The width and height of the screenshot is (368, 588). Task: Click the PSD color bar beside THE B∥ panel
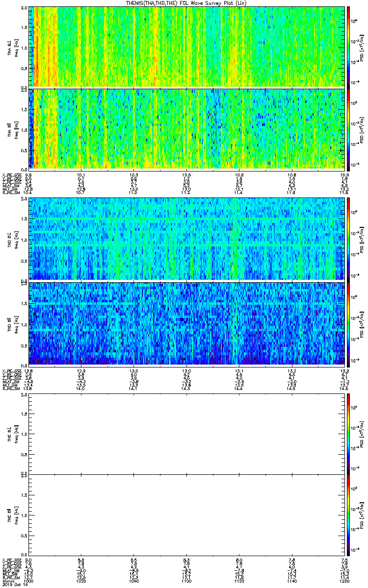click(x=348, y=515)
